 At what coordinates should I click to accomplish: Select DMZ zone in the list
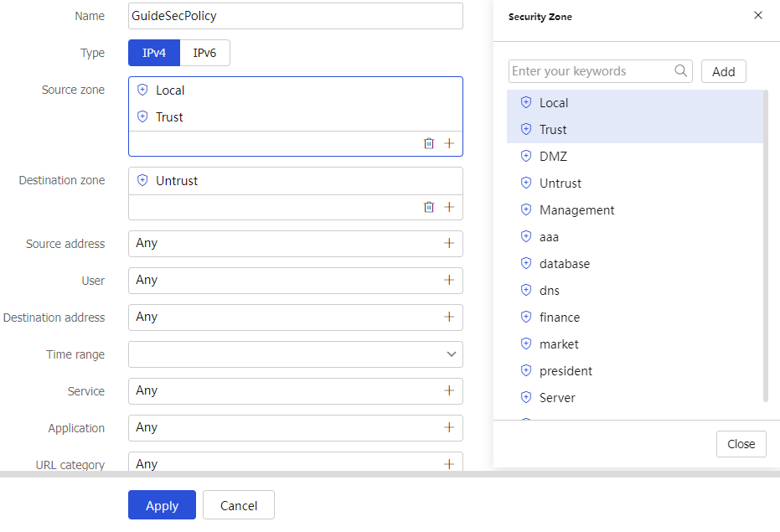tap(635, 157)
